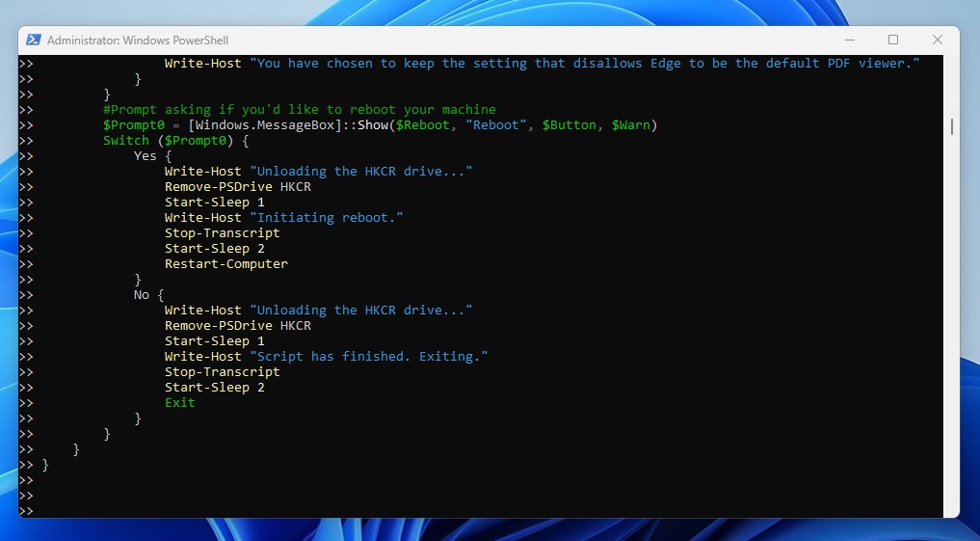Click the "#Prompt asking" comment line
The image size is (980, 541).
point(299,109)
